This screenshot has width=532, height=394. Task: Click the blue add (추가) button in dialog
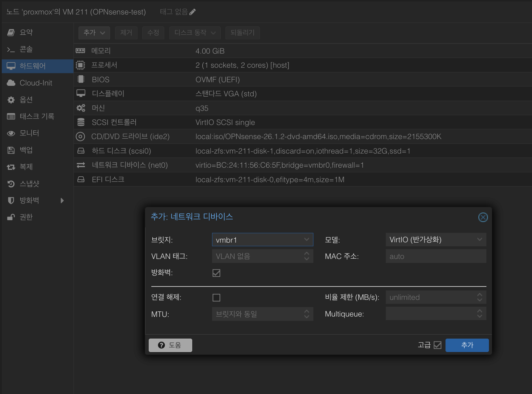pos(467,345)
